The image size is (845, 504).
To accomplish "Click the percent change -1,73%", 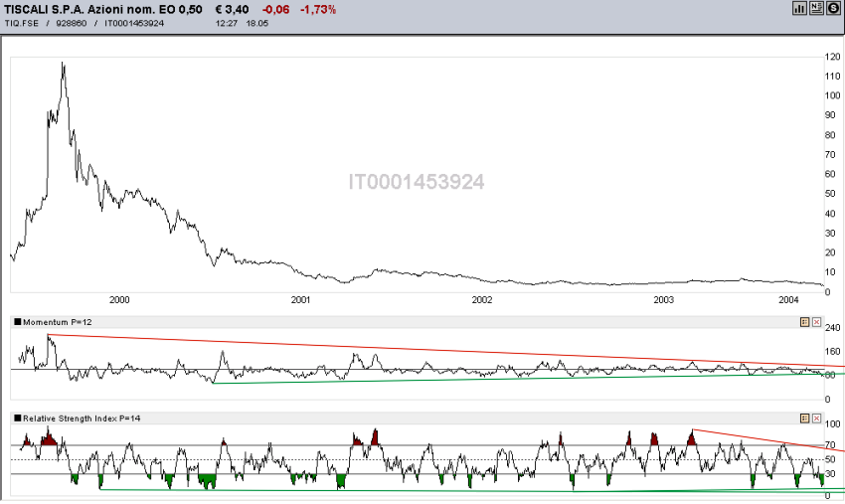I will (x=318, y=9).
